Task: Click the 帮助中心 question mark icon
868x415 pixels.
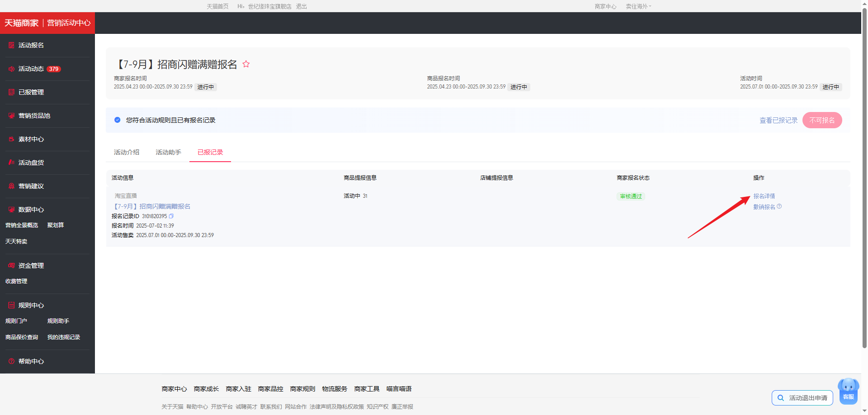Action: click(x=11, y=361)
